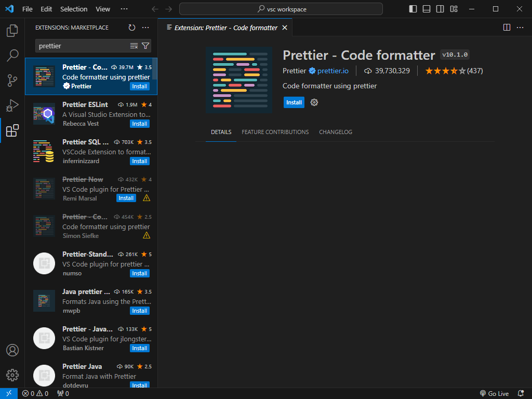The height and width of the screenshot is (399, 532).
Task: Select the Extensions view icon
Action: pyautogui.click(x=12, y=130)
